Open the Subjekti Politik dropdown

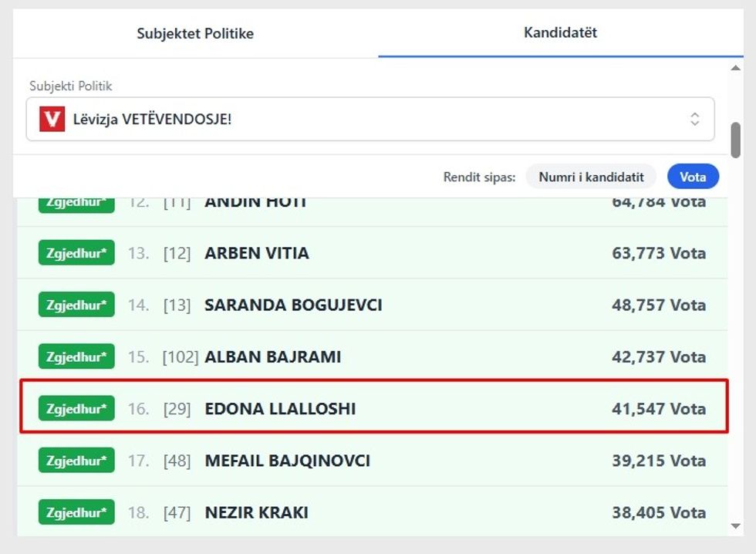point(370,119)
